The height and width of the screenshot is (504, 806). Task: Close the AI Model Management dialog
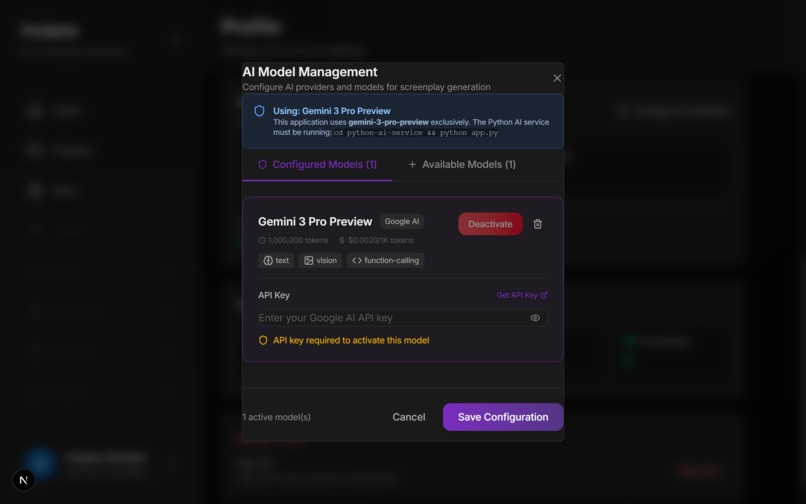[x=557, y=78]
